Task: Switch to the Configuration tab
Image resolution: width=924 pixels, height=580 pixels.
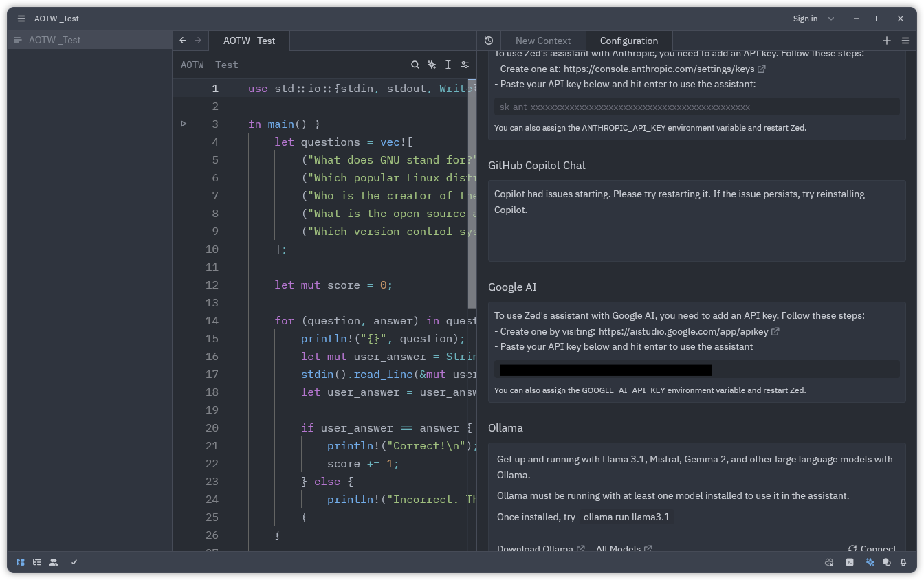Action: click(629, 41)
